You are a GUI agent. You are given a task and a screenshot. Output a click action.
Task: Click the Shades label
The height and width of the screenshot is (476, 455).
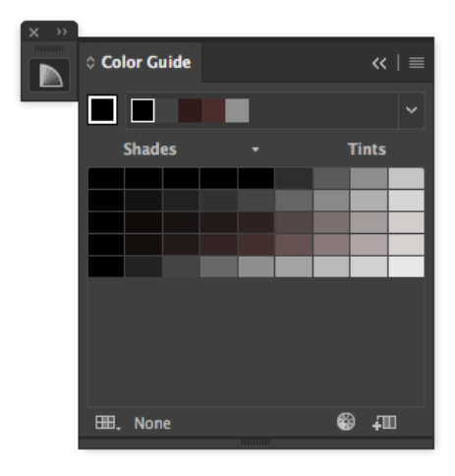[149, 149]
